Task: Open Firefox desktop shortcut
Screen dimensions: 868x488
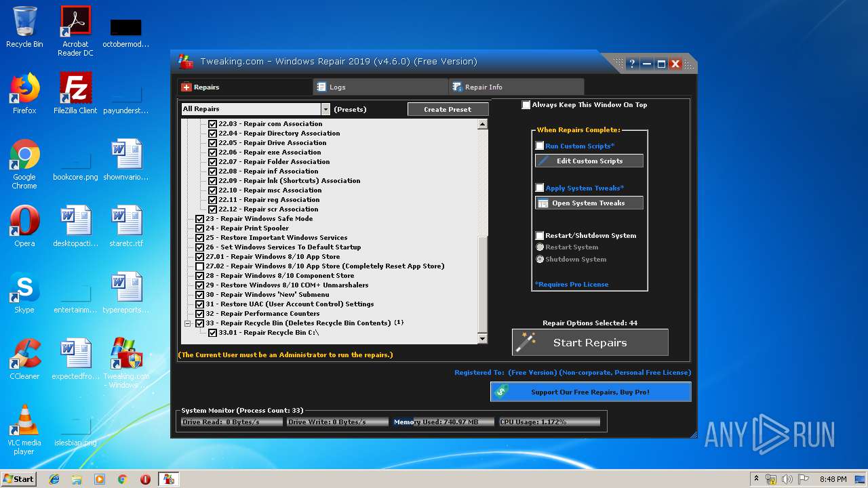Action: point(24,94)
